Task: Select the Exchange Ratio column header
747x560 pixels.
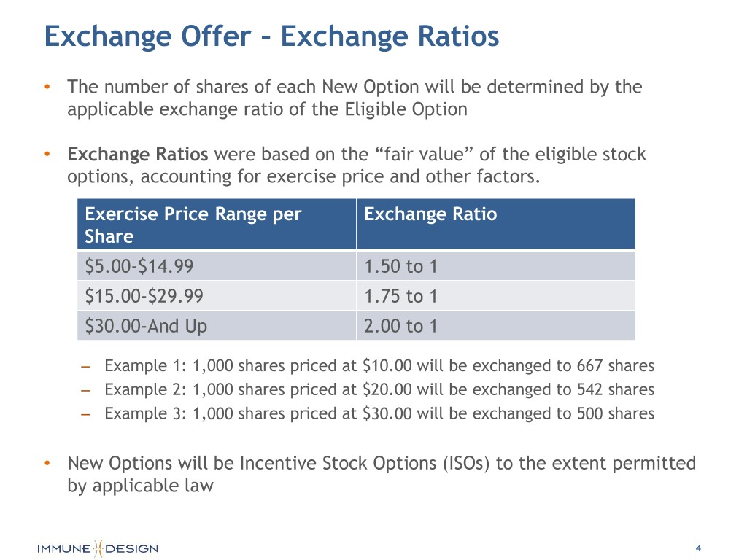Action: coord(430,214)
